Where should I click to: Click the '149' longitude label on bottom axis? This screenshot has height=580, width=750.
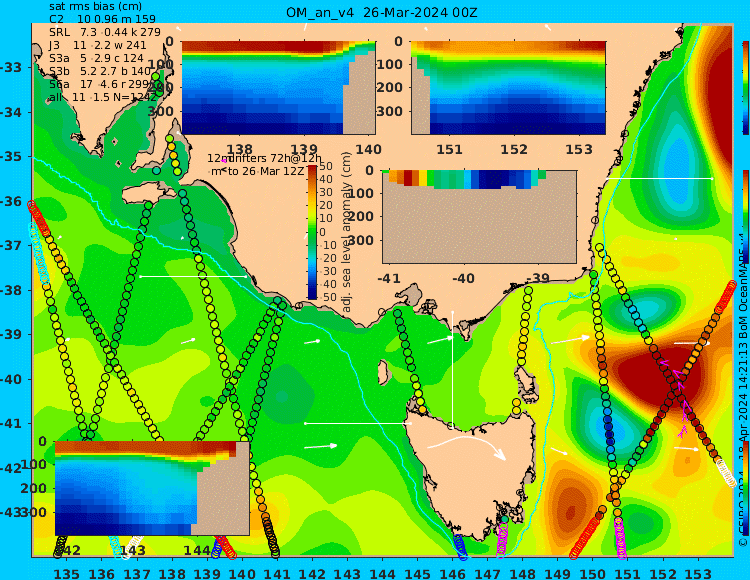pyautogui.click(x=558, y=573)
